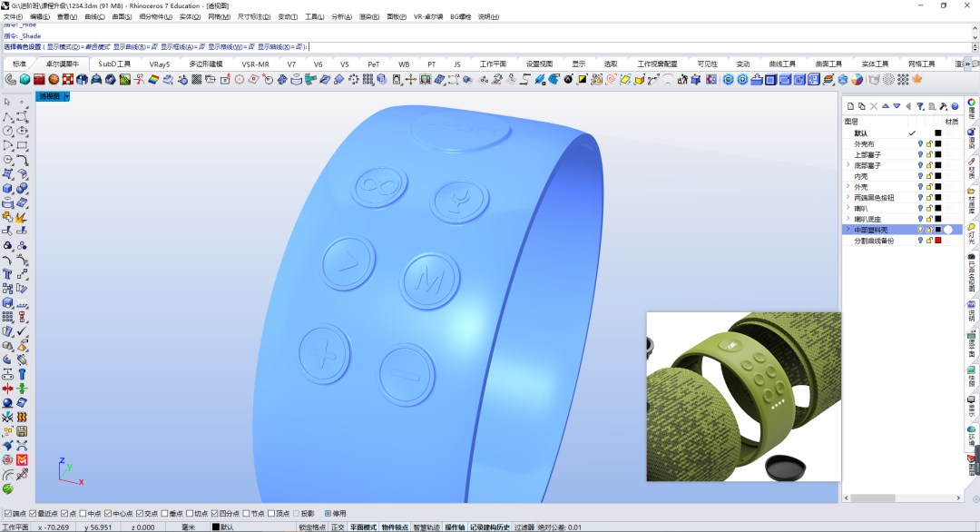The height and width of the screenshot is (532, 980).
Task: Click the blue help question mark icon
Action: 955,106
